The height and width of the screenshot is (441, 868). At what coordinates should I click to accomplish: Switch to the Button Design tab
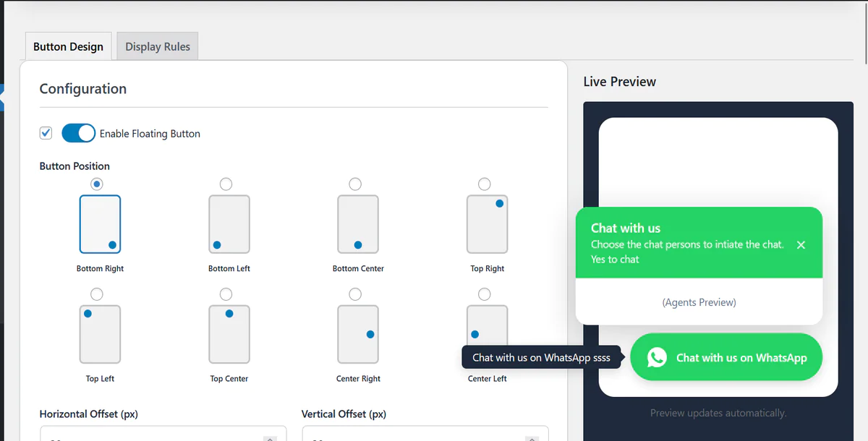[68, 46]
